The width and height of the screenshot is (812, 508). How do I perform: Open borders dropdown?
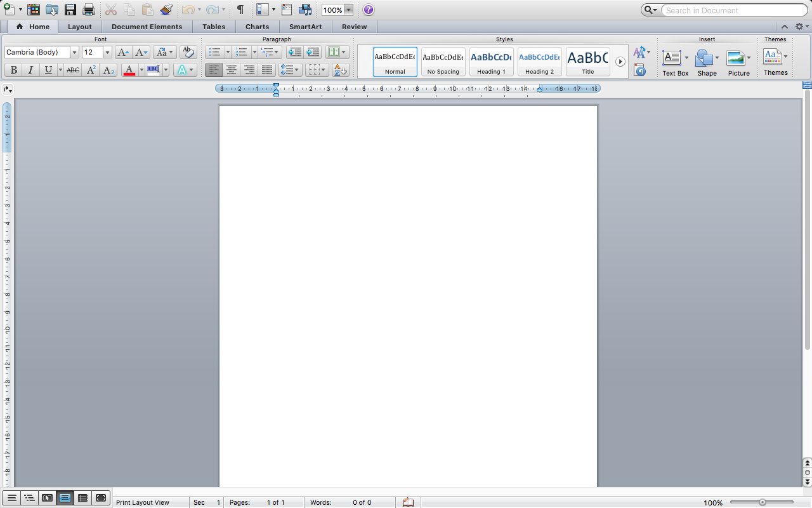[316, 70]
